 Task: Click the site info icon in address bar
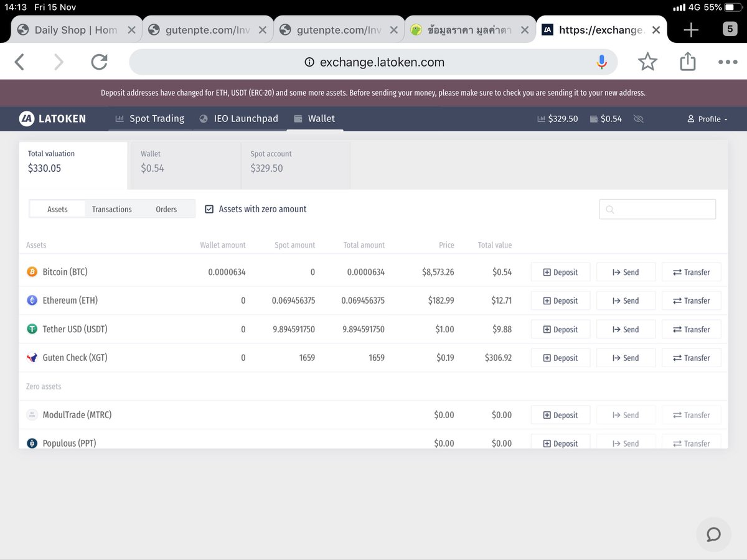pos(309,62)
